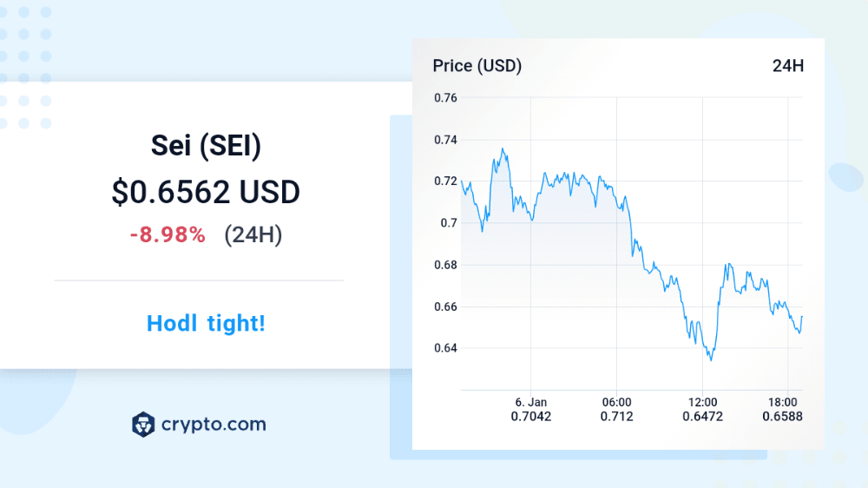
Task: Click the (24H) label beside percentage
Action: pos(253,234)
